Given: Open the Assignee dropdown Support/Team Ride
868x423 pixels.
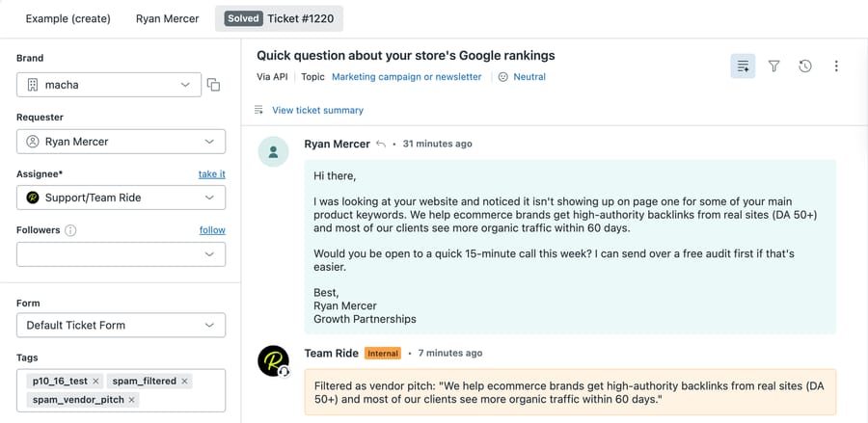Looking at the screenshot, I should point(122,198).
